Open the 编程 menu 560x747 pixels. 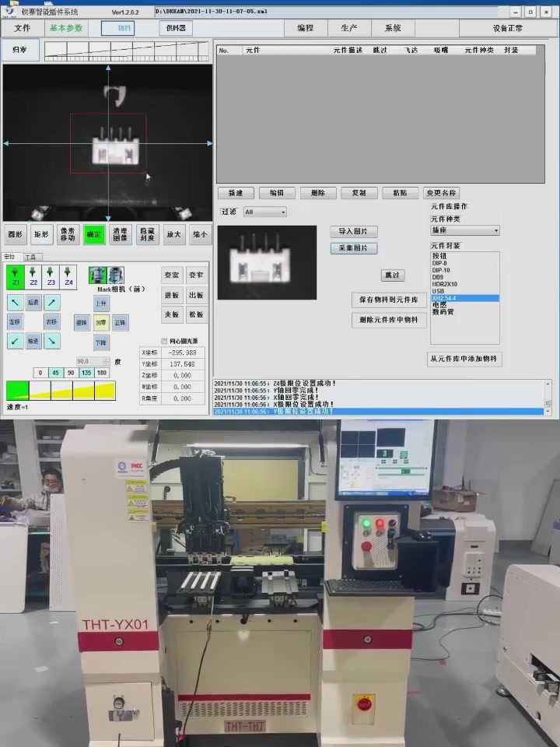click(x=305, y=28)
